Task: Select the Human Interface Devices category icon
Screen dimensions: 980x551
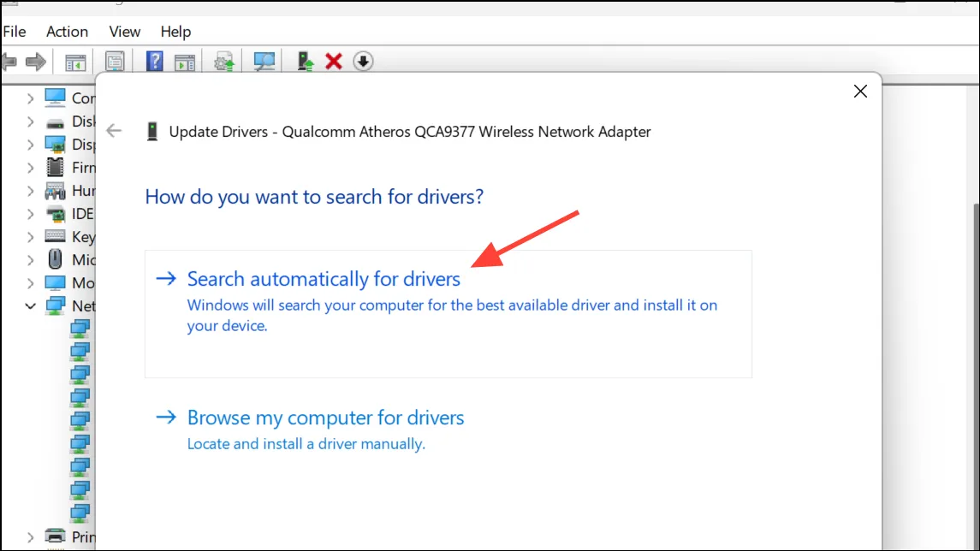Action: [55, 191]
